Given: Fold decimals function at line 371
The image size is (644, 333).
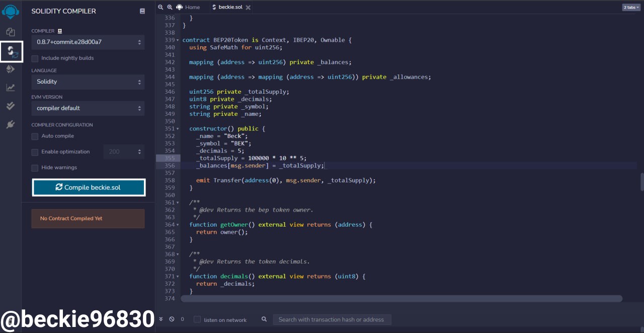Looking at the screenshot, I should [x=178, y=276].
